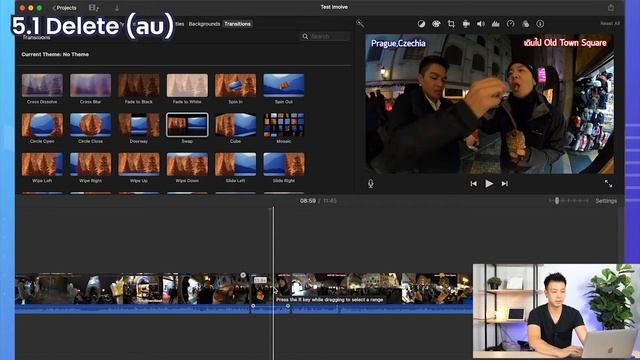Click the transitions search field

[x=325, y=37]
